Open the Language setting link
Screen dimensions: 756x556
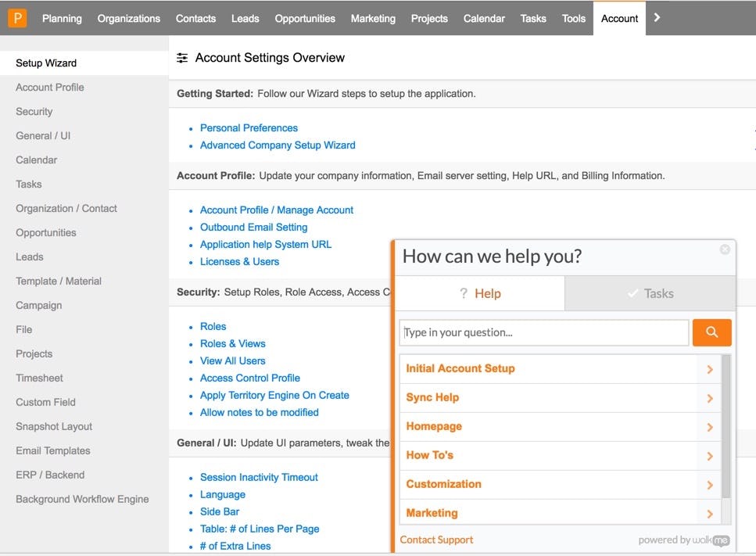point(223,495)
